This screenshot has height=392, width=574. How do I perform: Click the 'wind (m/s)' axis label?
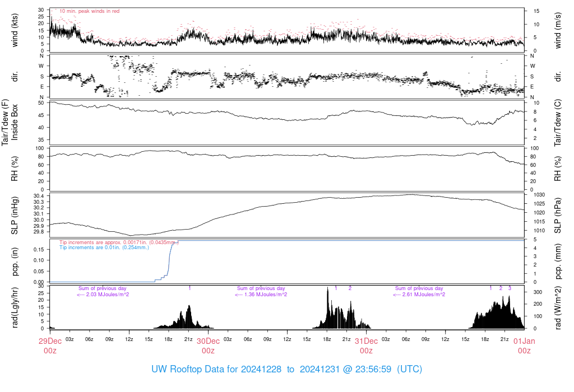pos(559,31)
